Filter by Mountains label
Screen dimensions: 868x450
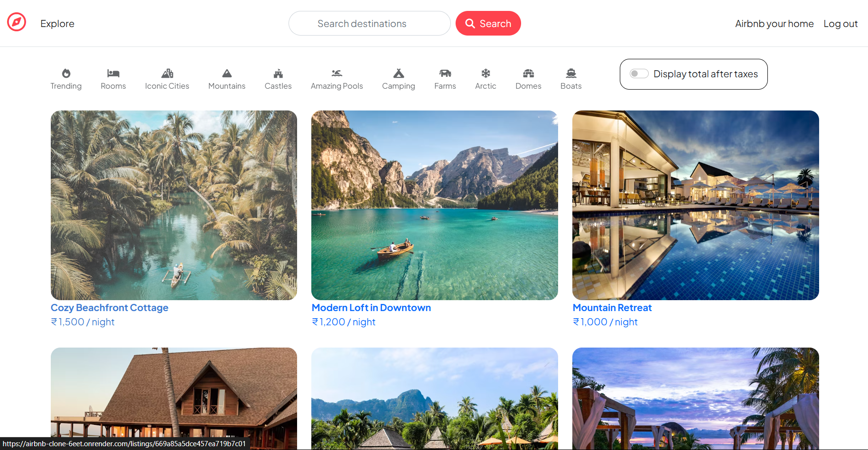point(227,86)
